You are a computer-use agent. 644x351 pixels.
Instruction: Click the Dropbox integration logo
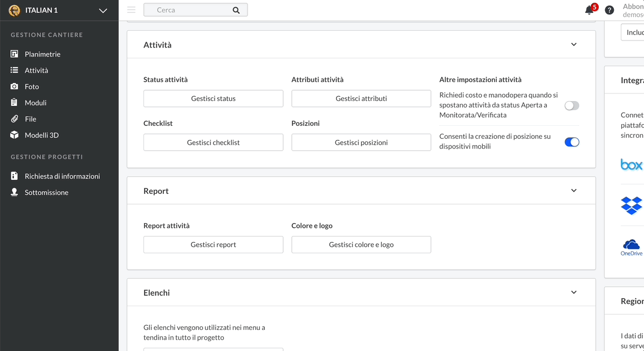(631, 205)
